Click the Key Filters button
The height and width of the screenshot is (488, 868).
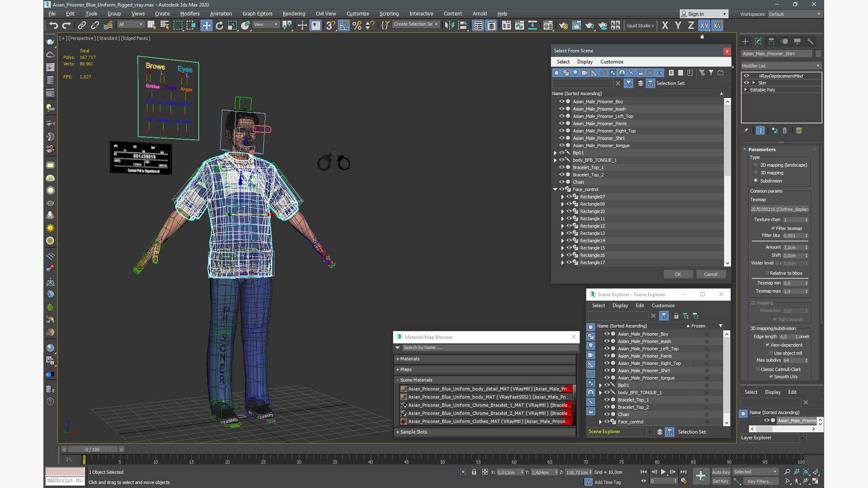pyautogui.click(x=760, y=481)
